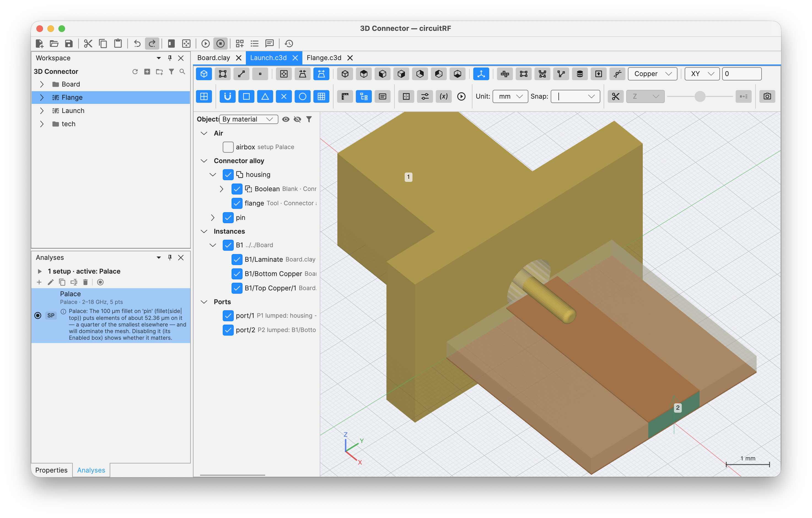
Task: Collapse the Connector alloy group
Action: pyautogui.click(x=204, y=161)
